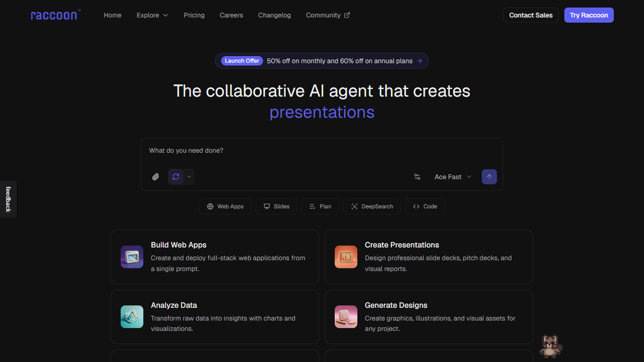
Task: Click the Analyze Data thumbnail icon
Action: point(132,317)
